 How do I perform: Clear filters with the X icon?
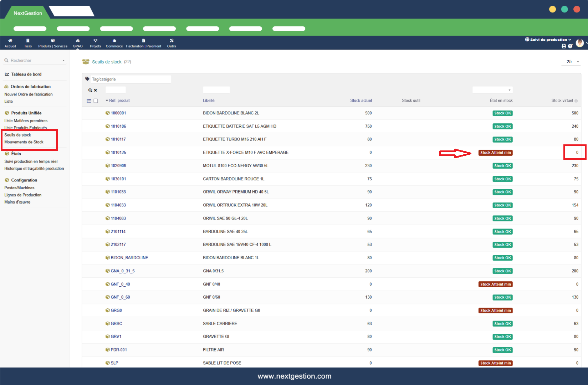point(96,90)
